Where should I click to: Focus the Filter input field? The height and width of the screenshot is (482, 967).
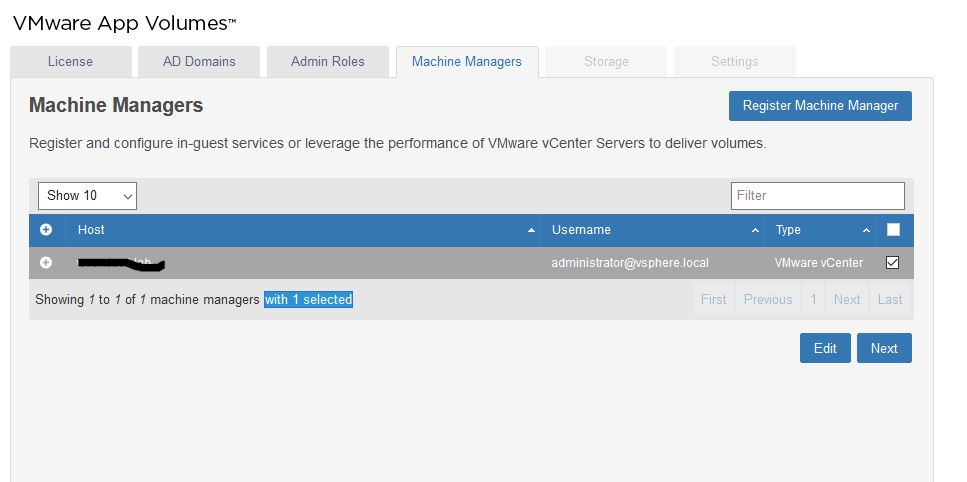click(x=818, y=196)
